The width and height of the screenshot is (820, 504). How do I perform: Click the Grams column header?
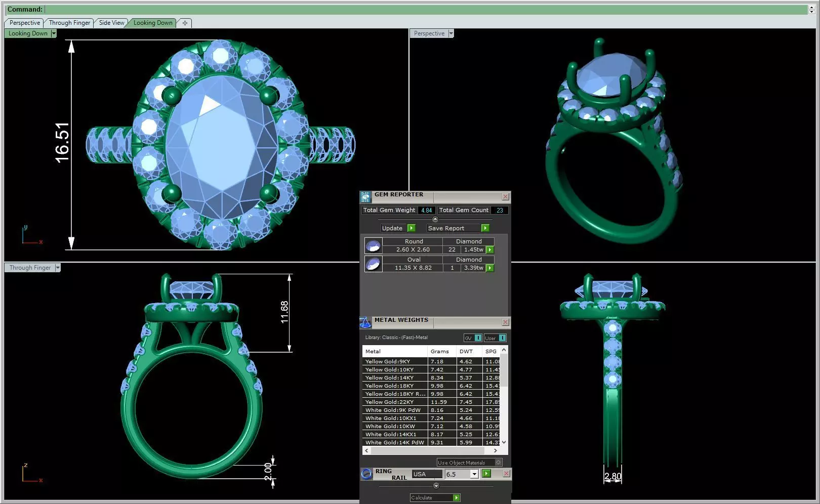coord(442,351)
